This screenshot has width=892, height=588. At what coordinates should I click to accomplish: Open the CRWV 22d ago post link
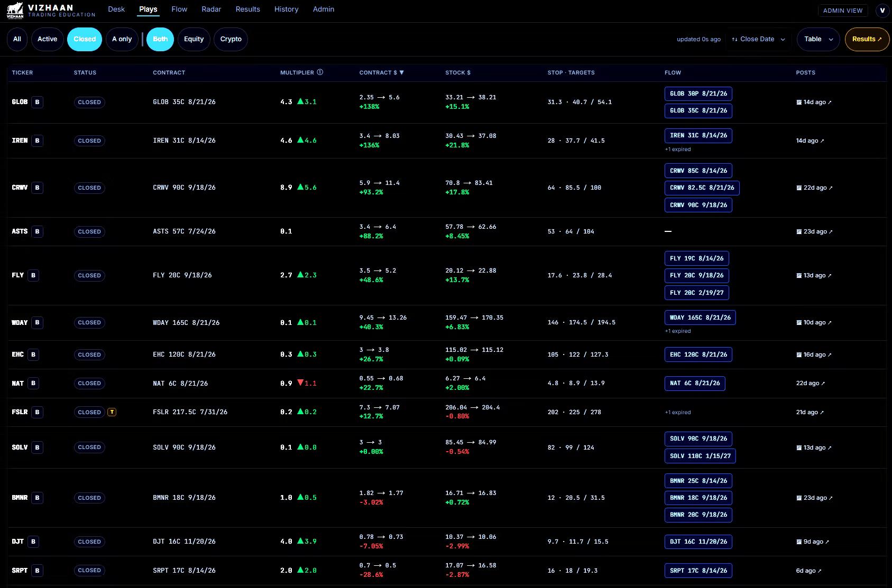click(814, 188)
